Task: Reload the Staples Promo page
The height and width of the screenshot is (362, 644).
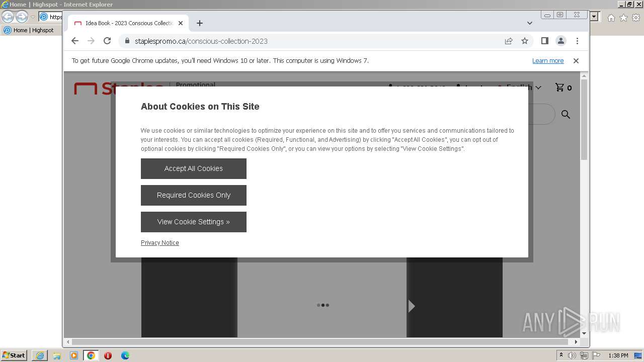Action: [107, 41]
